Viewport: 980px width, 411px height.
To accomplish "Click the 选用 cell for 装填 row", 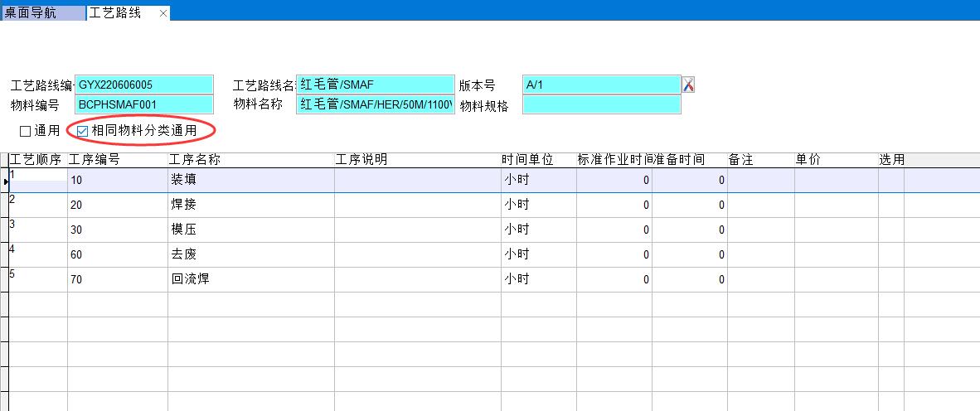I will click(890, 180).
